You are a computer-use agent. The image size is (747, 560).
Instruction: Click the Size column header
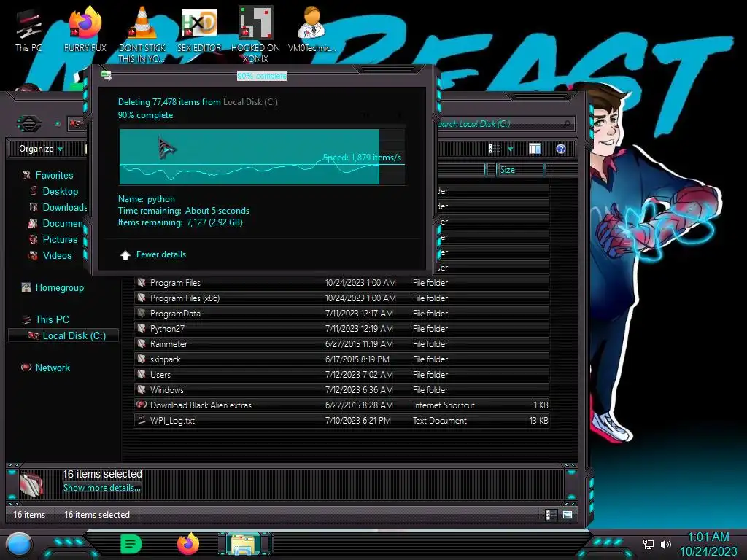pos(519,169)
